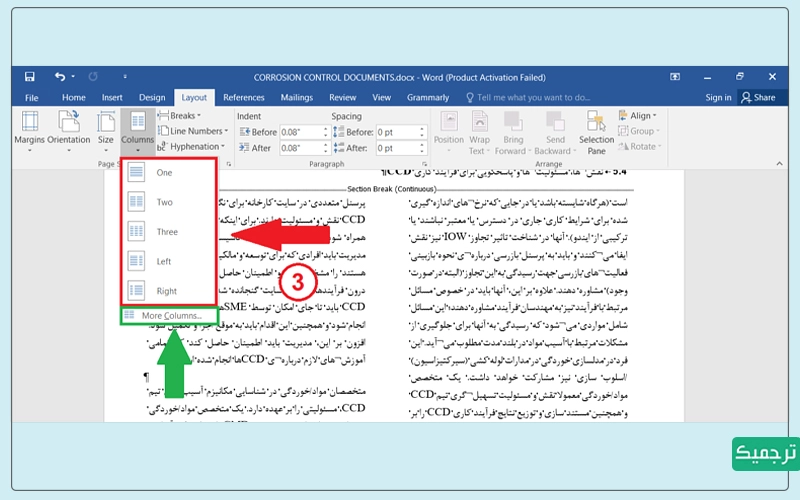
Task: Open the View tab
Action: (381, 97)
